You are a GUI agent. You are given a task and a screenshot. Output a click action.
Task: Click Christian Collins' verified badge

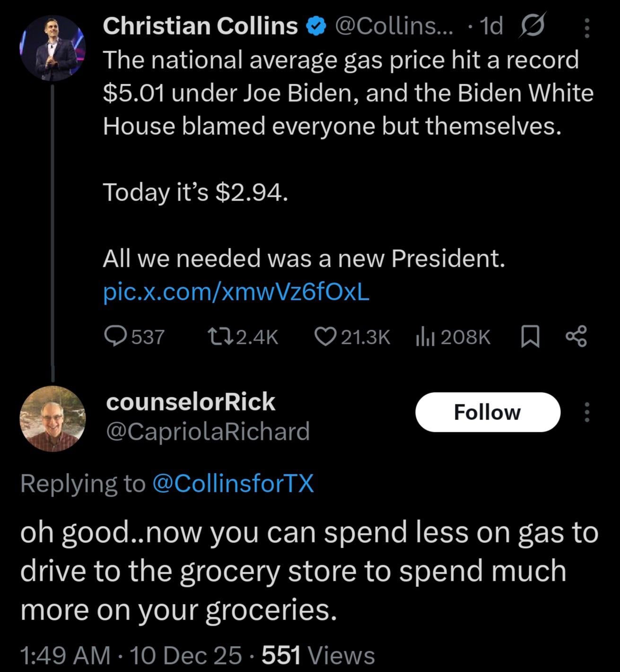coord(317,26)
